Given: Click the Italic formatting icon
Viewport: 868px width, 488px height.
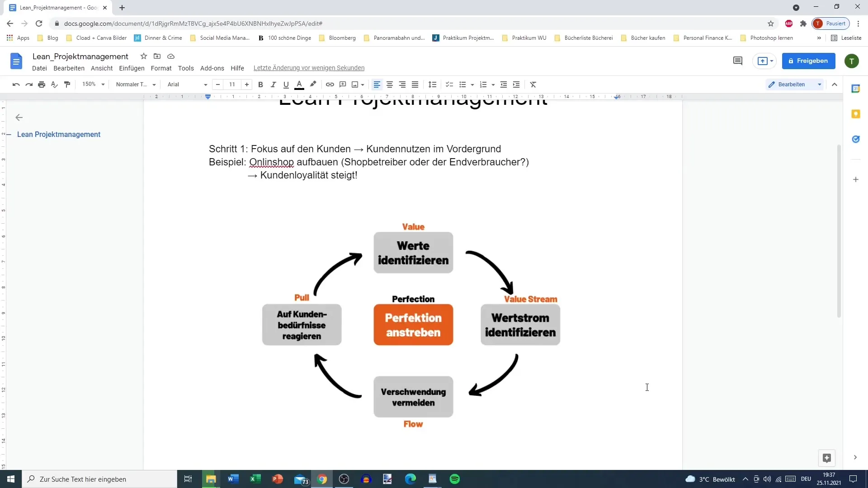Looking at the screenshot, I should point(274,84).
